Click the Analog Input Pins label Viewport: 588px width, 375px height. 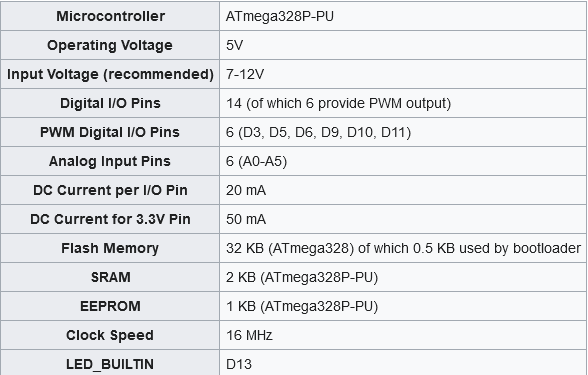[x=110, y=162]
